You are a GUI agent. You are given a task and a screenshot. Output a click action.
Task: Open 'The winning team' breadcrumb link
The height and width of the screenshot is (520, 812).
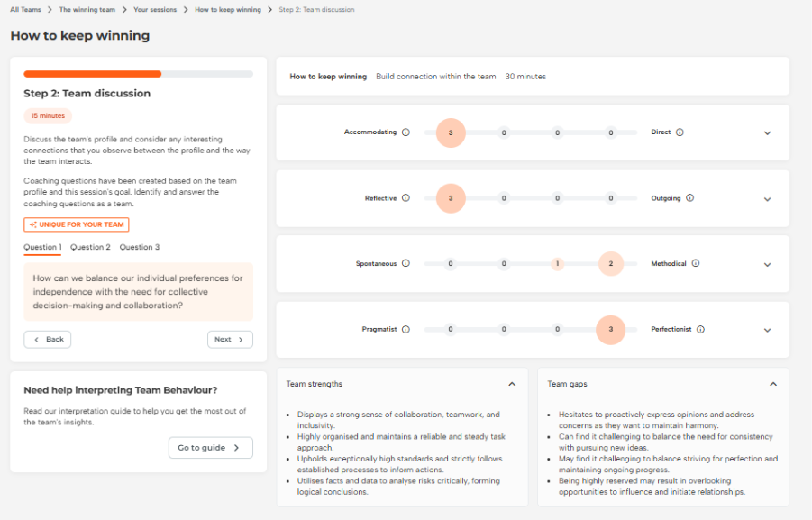[x=87, y=10]
